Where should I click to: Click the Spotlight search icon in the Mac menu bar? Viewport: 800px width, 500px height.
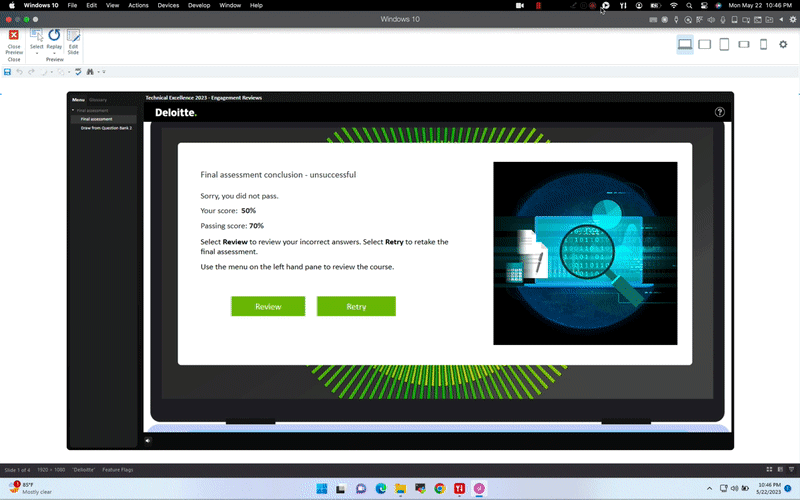[689, 5]
